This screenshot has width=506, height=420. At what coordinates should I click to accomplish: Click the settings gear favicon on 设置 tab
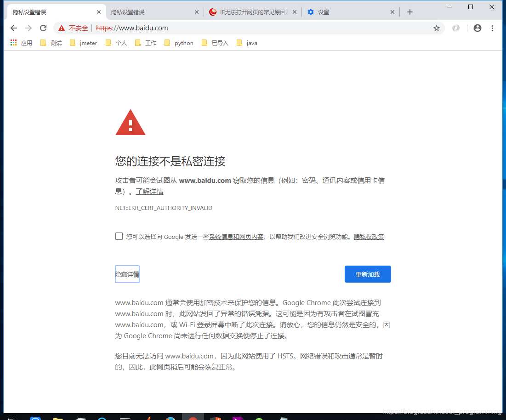[x=310, y=12]
